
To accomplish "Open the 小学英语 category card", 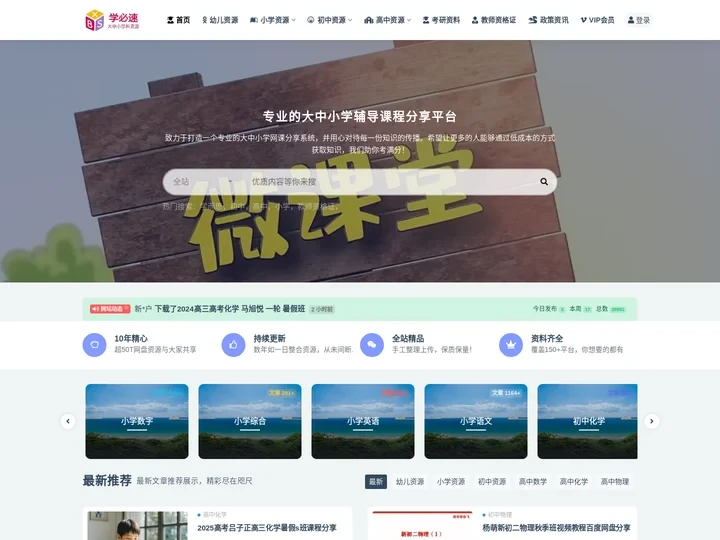I will 363,421.
